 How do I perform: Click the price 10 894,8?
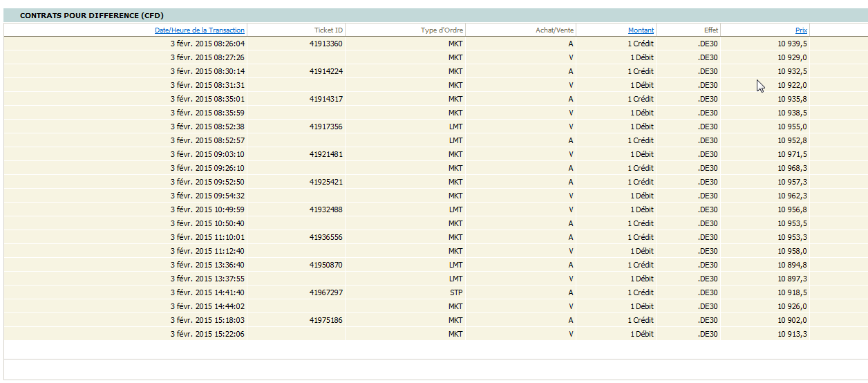tap(792, 265)
